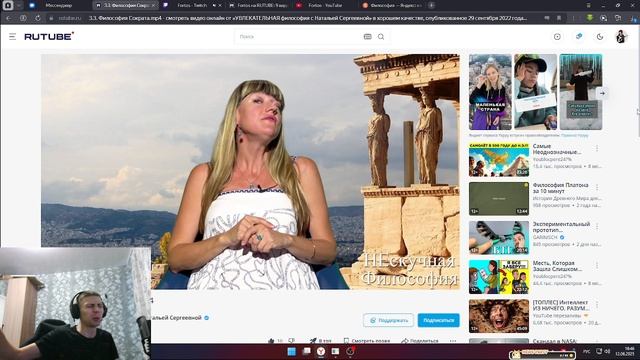
Task: Open options for Месть, Которая Зашла video
Action: [x=597, y=265]
